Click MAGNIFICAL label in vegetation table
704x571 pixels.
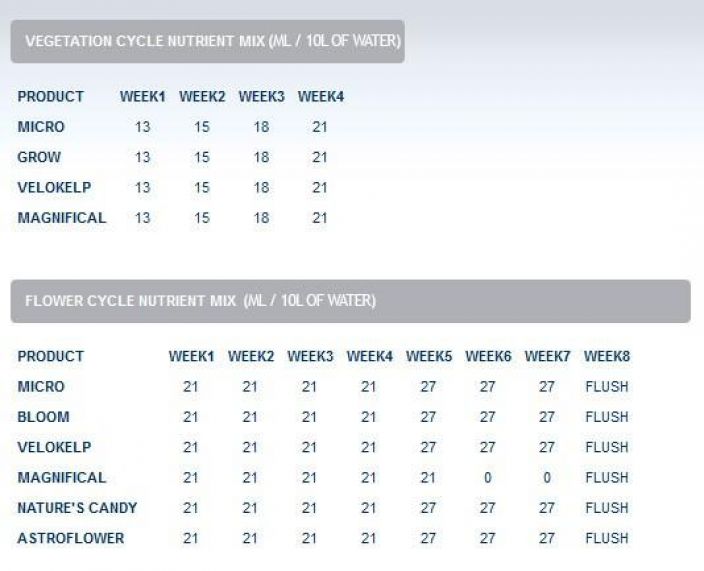[x=62, y=218]
